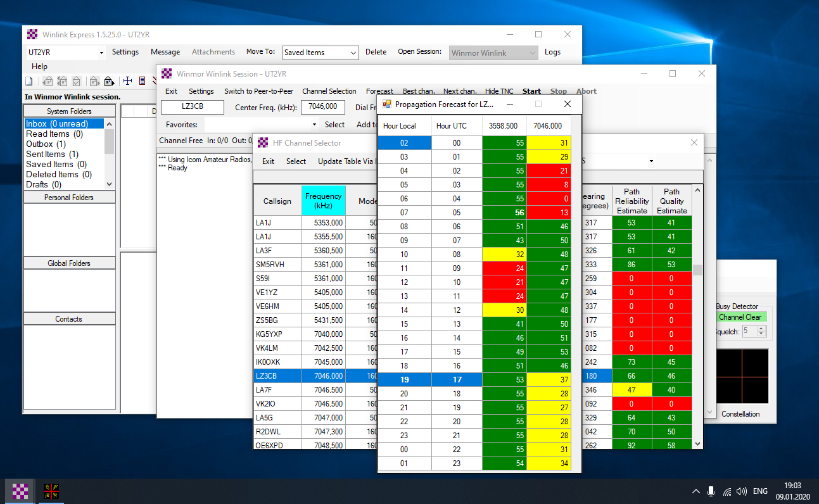Click the reply-all double-arrow envelope icon
The image size is (819, 504).
pyautogui.click(x=62, y=81)
